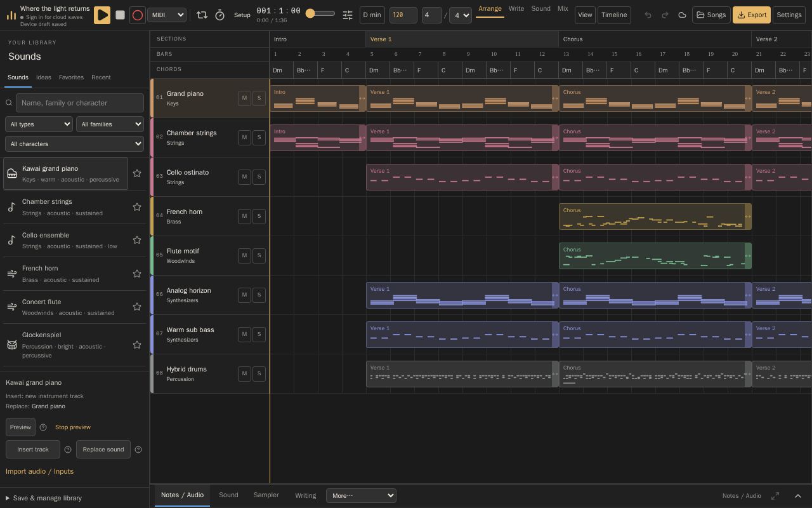Open the All characters filter dropdown
Viewport: 812px width, 508px height.
click(74, 144)
